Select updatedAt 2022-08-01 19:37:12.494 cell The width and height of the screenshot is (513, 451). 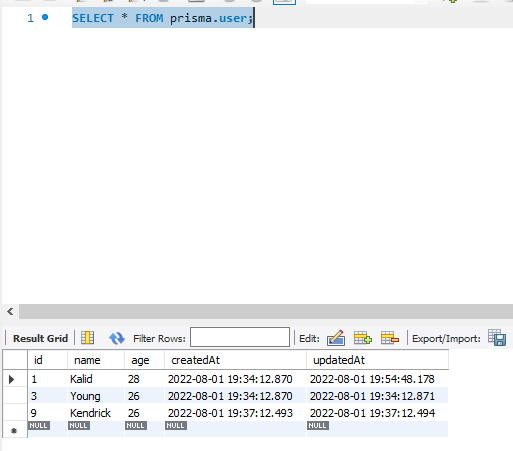pyautogui.click(x=377, y=413)
